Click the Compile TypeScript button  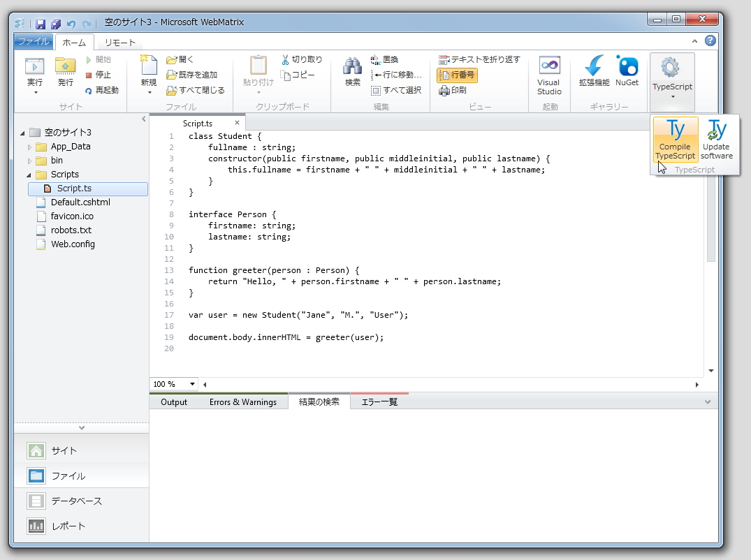click(x=676, y=139)
